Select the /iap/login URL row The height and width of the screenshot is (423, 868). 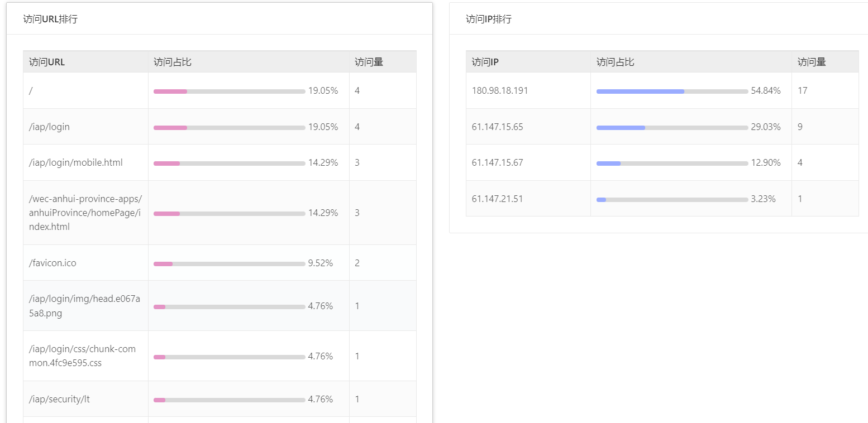pos(50,127)
